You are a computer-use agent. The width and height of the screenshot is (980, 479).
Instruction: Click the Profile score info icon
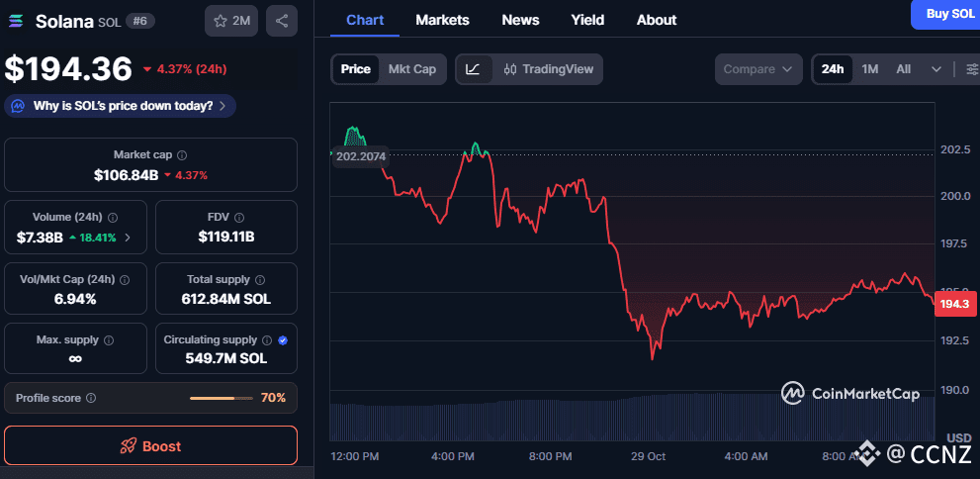91,398
